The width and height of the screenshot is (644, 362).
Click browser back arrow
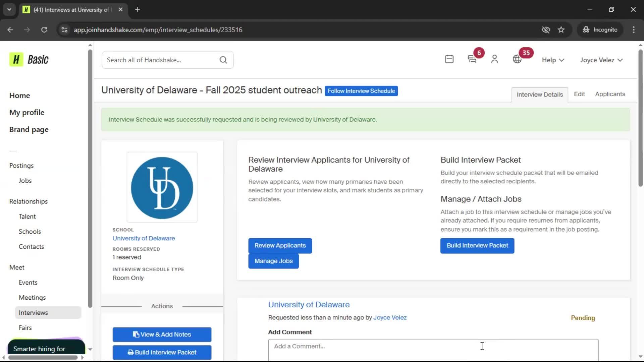pyautogui.click(x=10, y=30)
